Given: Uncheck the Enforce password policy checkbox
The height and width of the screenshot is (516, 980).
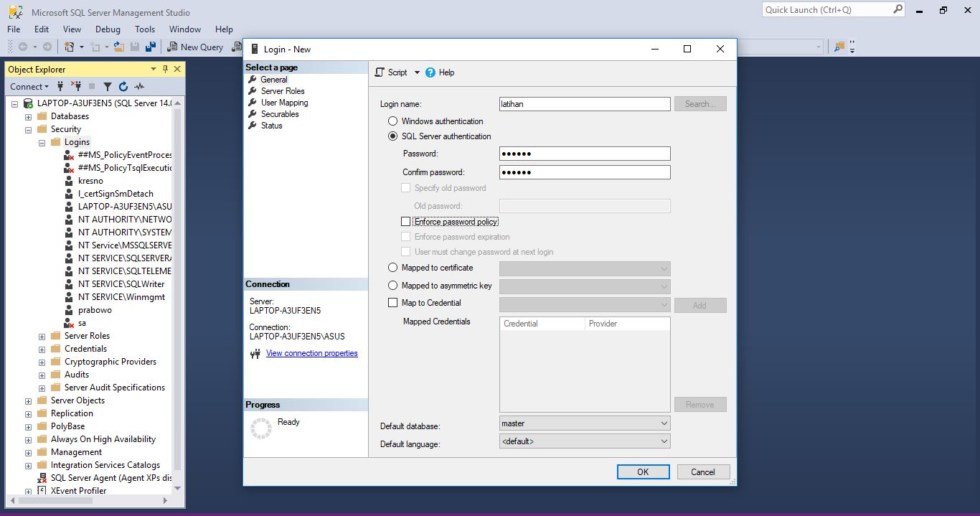Looking at the screenshot, I should click(x=406, y=221).
